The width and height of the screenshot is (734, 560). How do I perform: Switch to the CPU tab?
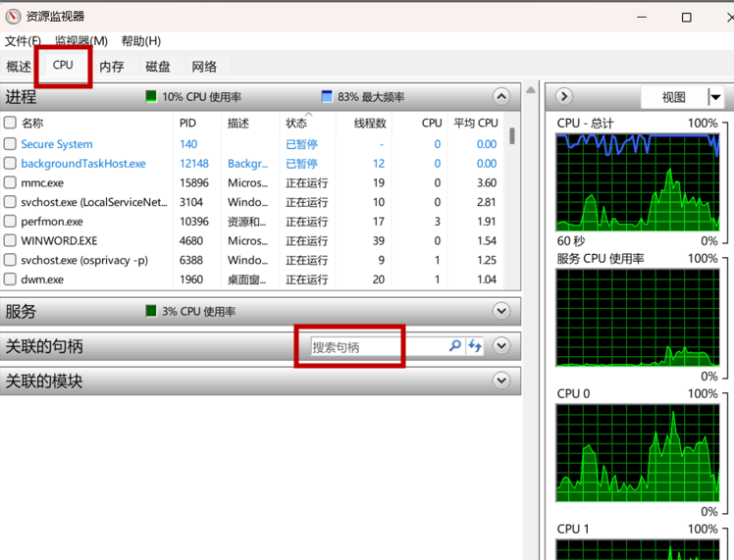tap(63, 65)
